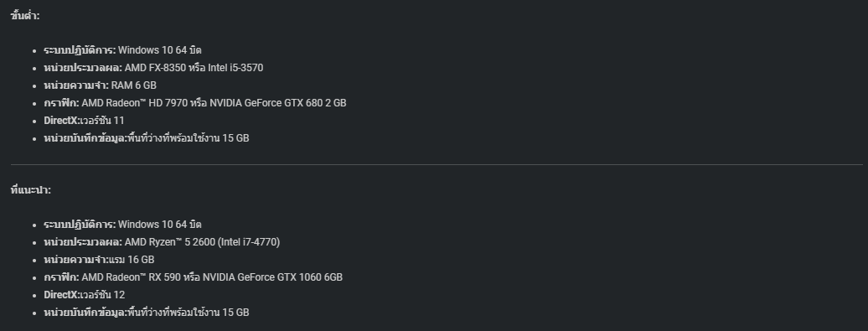This screenshot has width=868, height=331.
Task: Click the ขั้นต่ำ heading text
Action: point(25,16)
